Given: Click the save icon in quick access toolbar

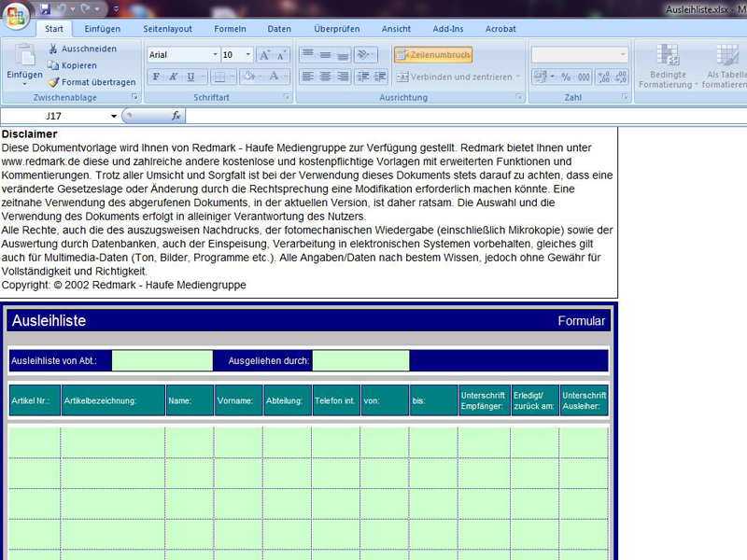Looking at the screenshot, I should point(45,8).
